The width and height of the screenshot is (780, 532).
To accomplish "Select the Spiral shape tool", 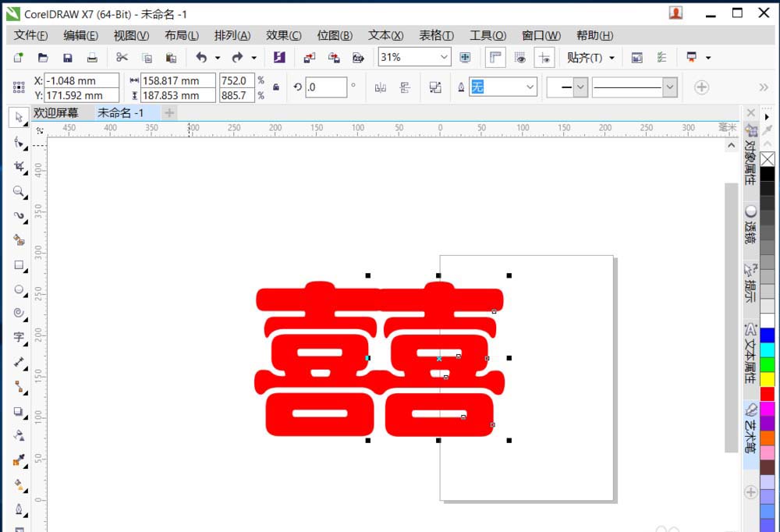I will pyautogui.click(x=19, y=313).
